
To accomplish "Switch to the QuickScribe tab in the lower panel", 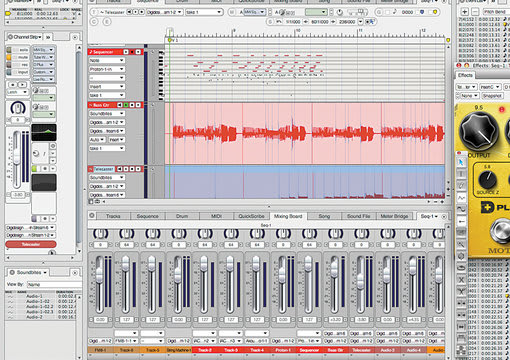I will (x=251, y=216).
